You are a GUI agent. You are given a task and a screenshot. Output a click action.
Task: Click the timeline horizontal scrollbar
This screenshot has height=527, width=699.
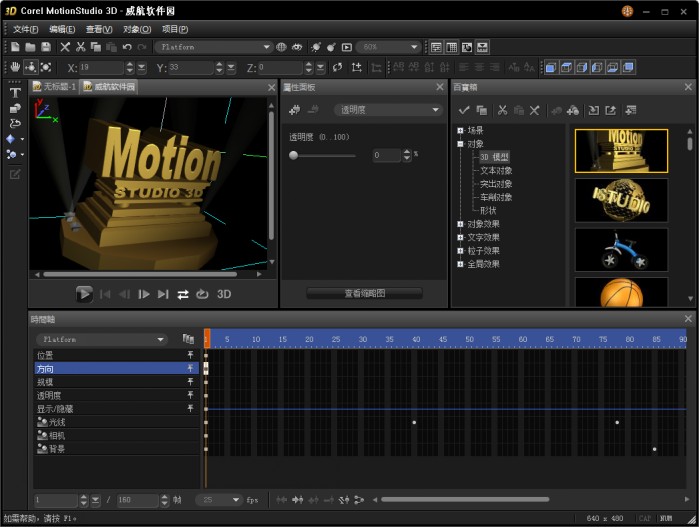pyautogui.click(x=465, y=499)
